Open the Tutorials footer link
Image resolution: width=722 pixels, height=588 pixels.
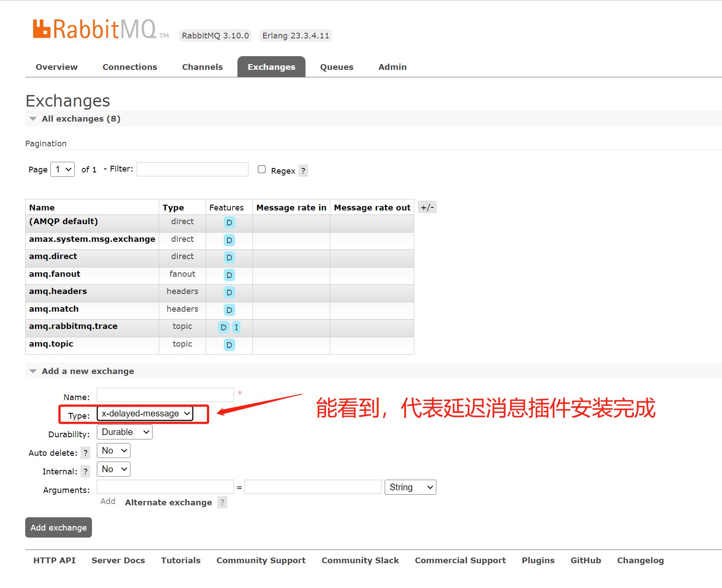tap(181, 560)
